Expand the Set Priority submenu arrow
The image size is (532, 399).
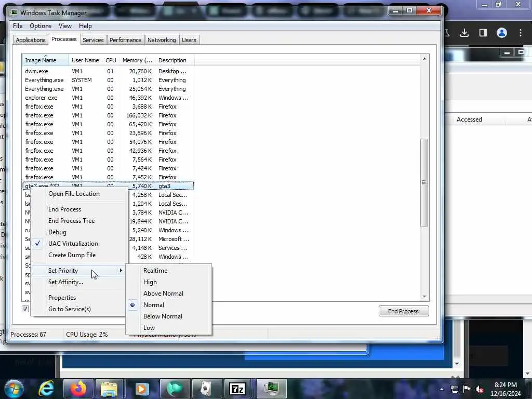tap(121, 270)
